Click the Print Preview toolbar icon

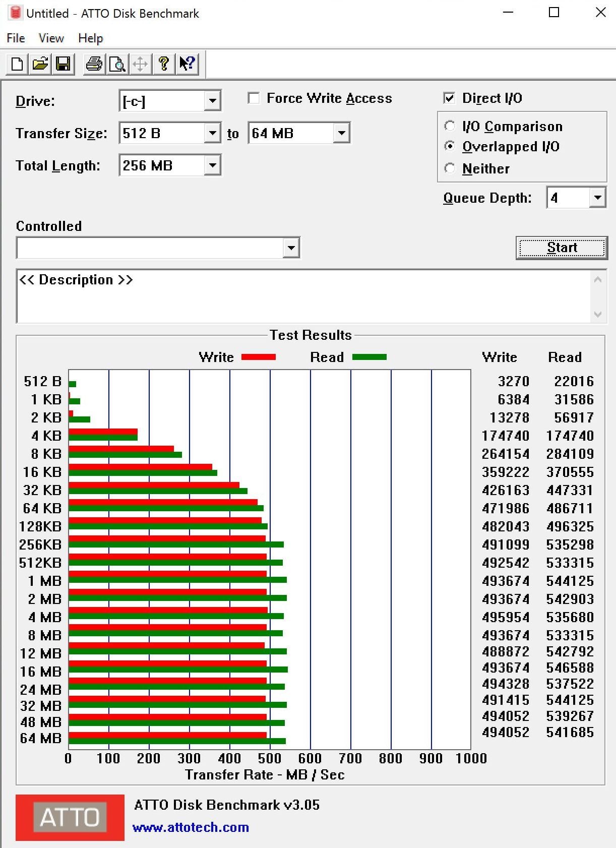(x=117, y=64)
